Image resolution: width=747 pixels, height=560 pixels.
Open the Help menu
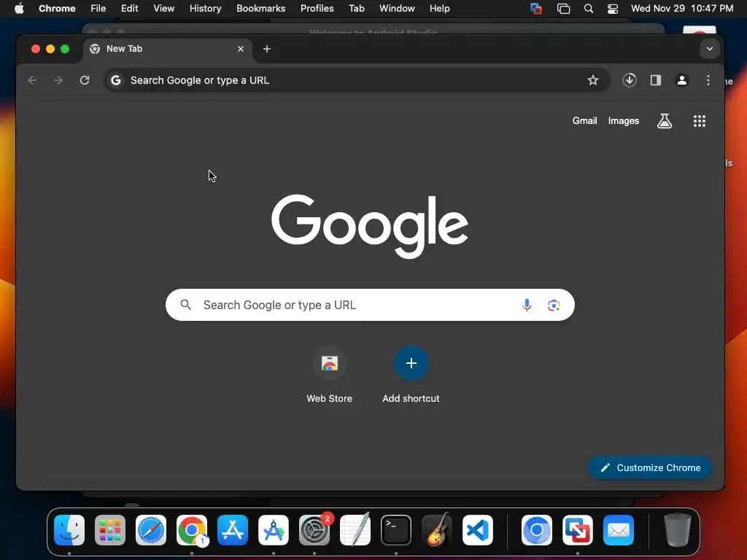pyautogui.click(x=439, y=8)
